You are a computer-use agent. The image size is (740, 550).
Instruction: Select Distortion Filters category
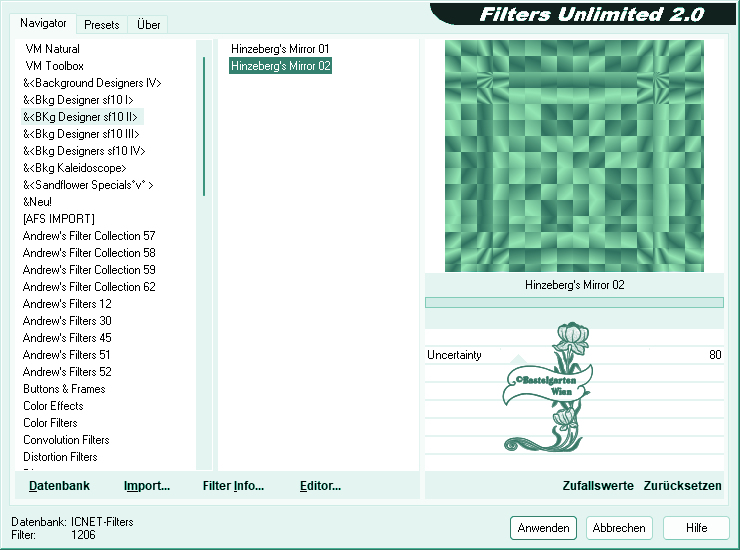pos(60,457)
